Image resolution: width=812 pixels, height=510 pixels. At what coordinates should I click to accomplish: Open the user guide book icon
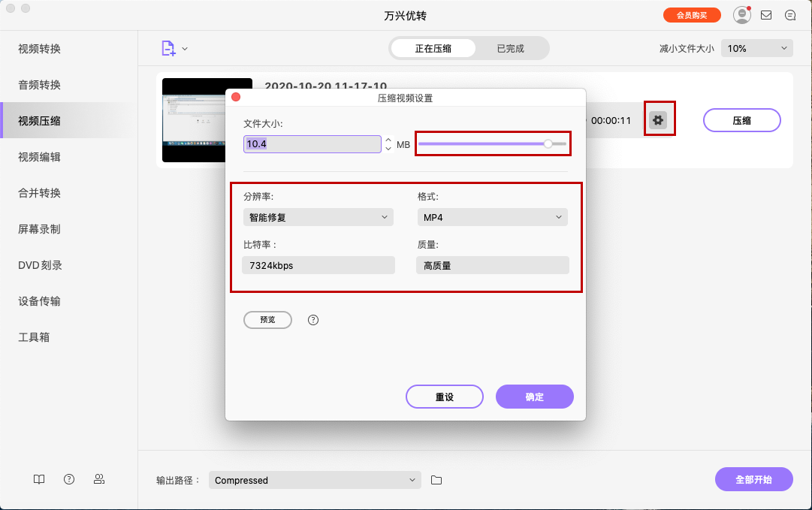[x=38, y=479]
